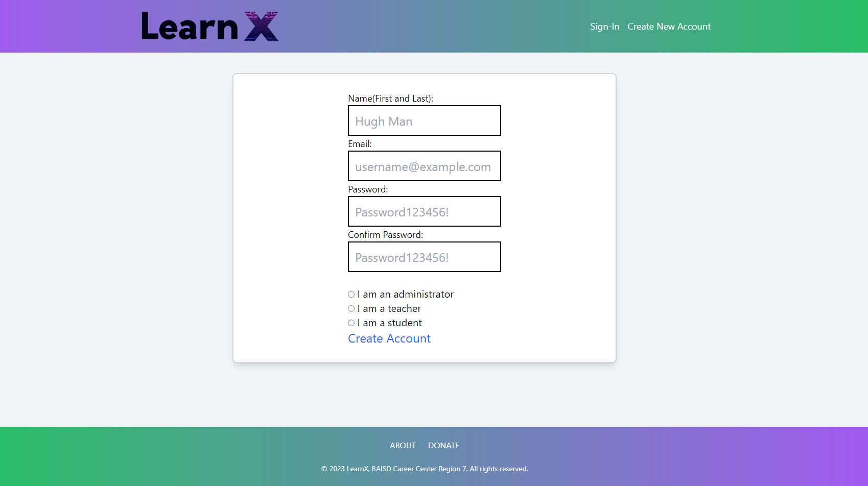Select the 'I am a teacher' radio button
Viewport: 868px width, 486px height.
351,309
